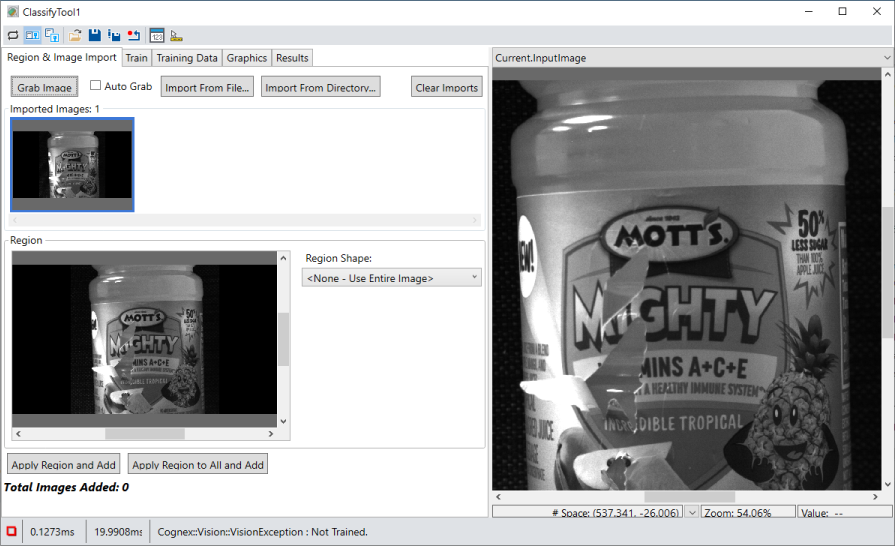The height and width of the screenshot is (546, 895).
Task: Click the Reset tool icon with red dot
Action: click(134, 35)
